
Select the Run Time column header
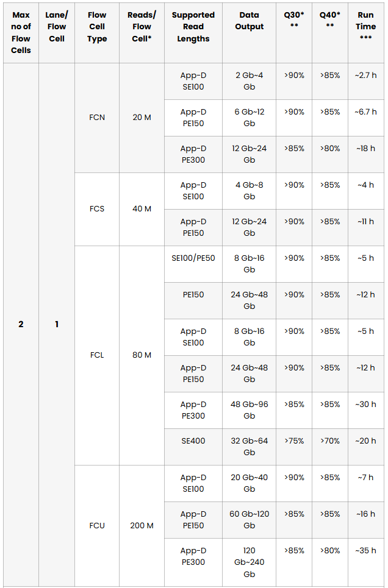pos(365,33)
